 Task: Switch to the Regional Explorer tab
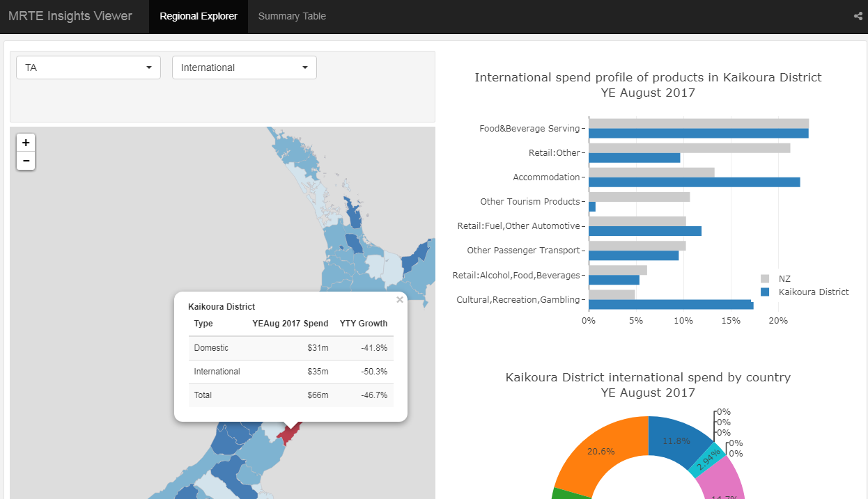click(x=199, y=17)
